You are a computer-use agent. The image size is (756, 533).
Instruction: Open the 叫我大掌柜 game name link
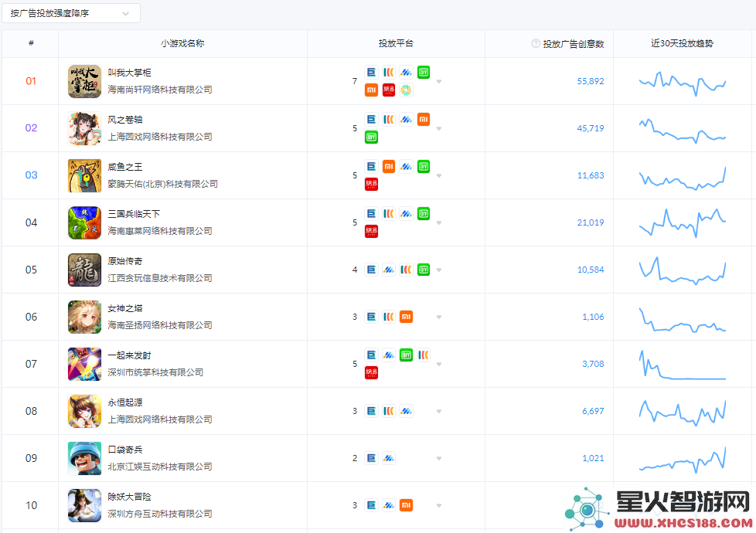[x=129, y=73]
